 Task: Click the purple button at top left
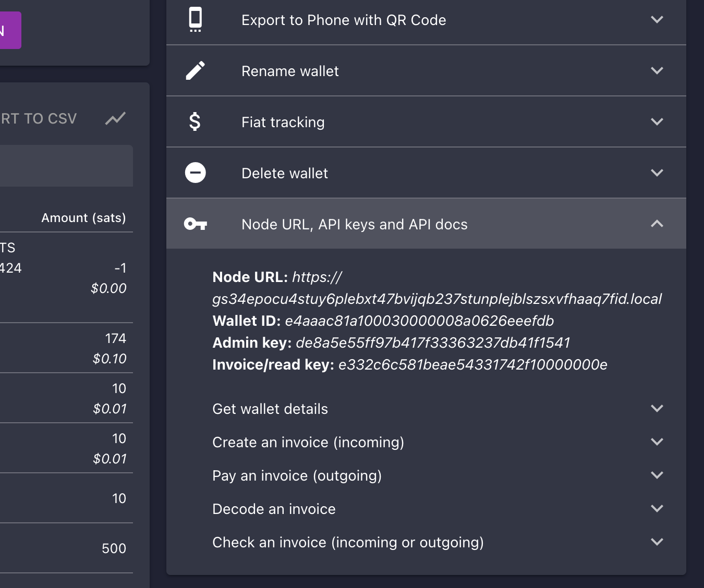(x=9, y=30)
